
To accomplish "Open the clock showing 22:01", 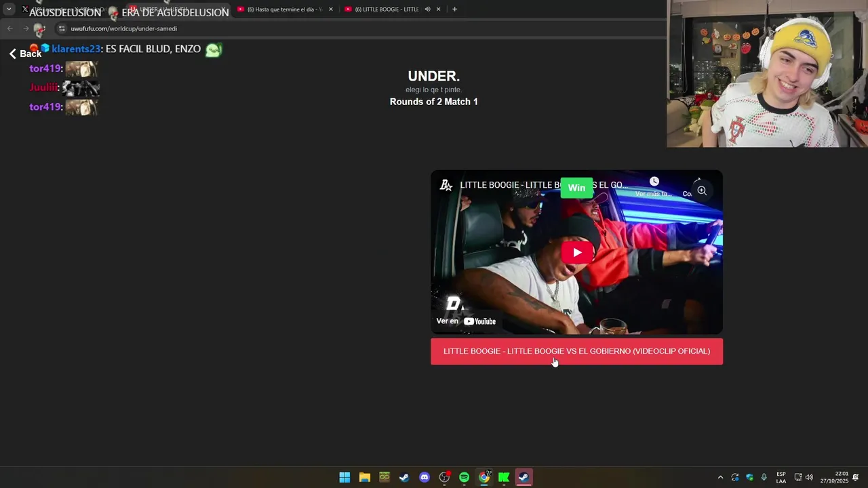I will tap(834, 477).
